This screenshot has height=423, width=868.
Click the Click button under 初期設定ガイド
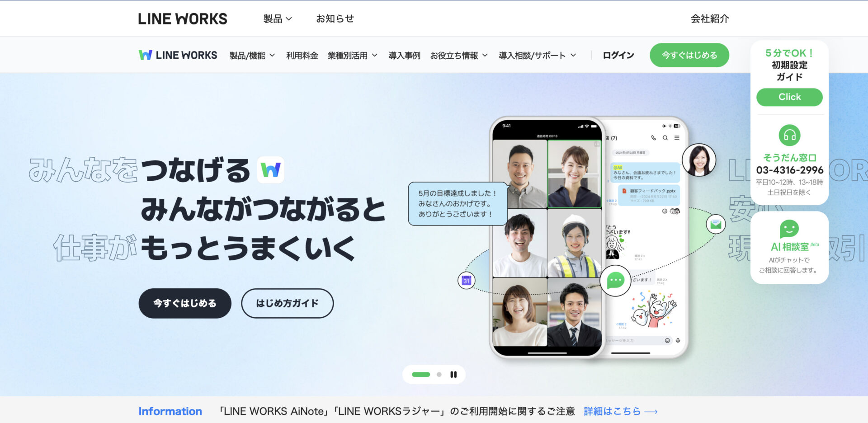[789, 97]
